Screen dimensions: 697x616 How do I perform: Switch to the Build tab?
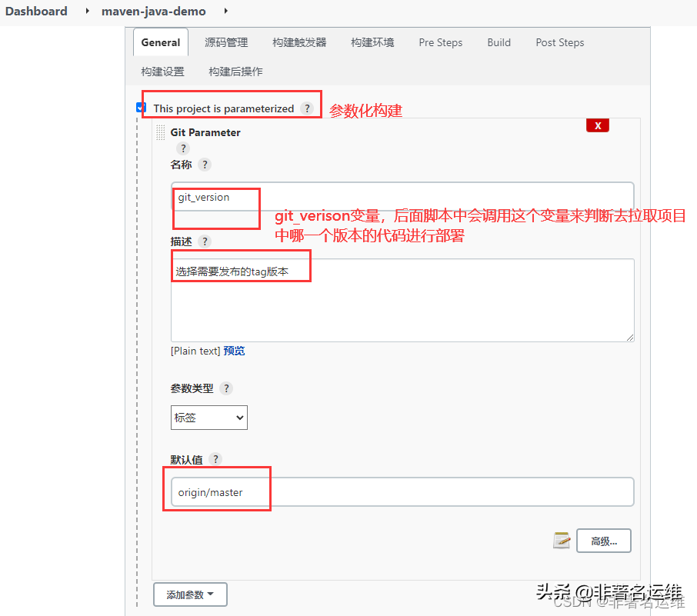(499, 42)
